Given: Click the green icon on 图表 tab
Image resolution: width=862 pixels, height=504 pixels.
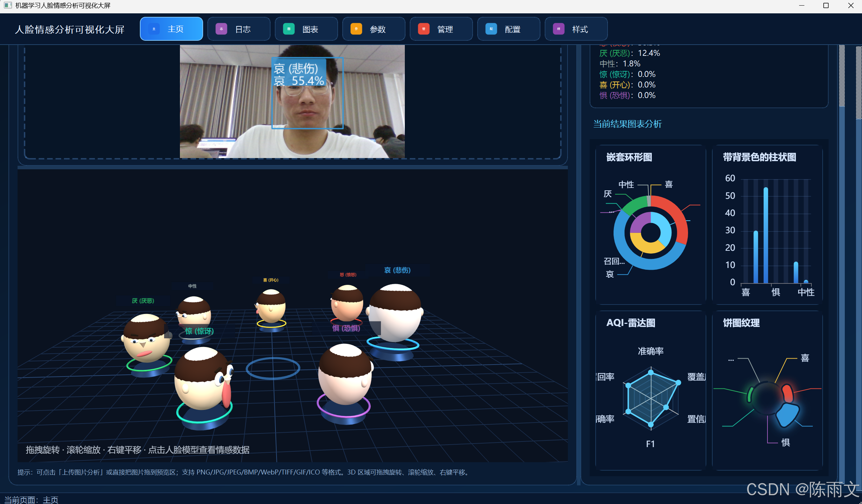Looking at the screenshot, I should coord(289,29).
